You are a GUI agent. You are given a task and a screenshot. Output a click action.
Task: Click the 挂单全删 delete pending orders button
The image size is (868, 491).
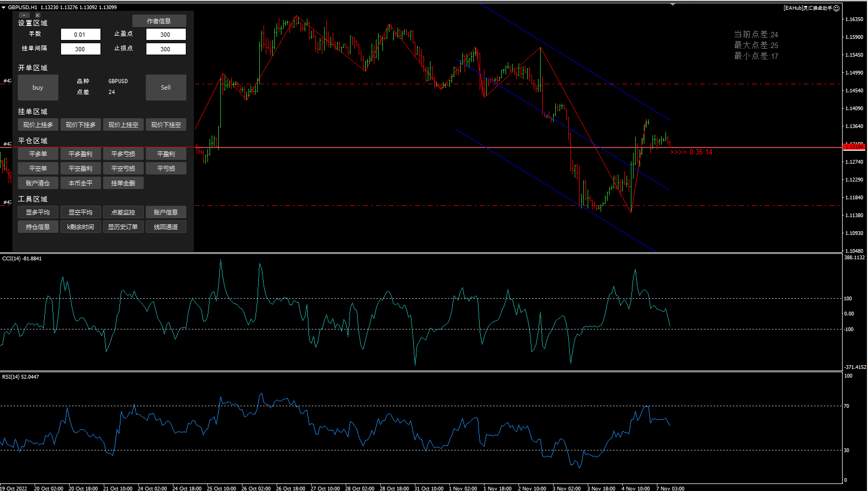coord(123,183)
